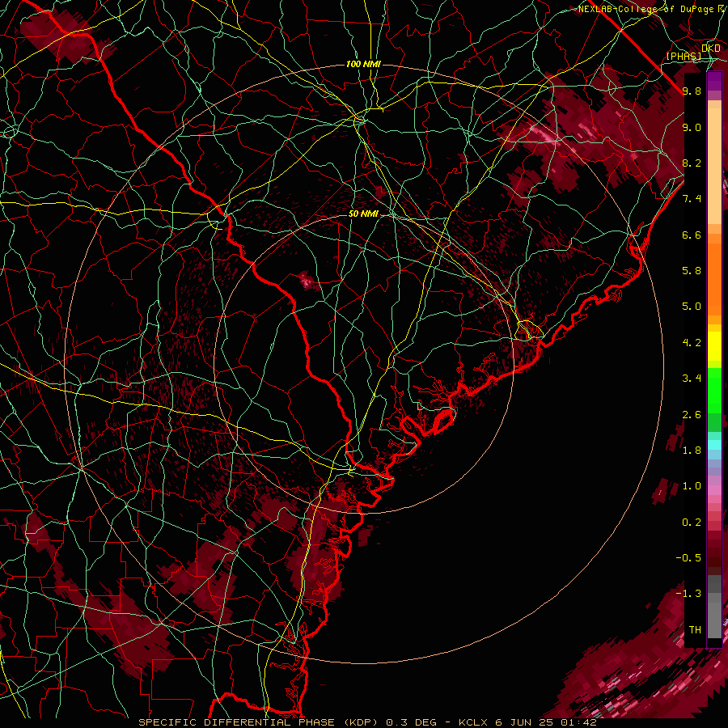Screen dimensions: 728x728
Task: Pick the bright green segment of the color bar
Action: click(714, 392)
